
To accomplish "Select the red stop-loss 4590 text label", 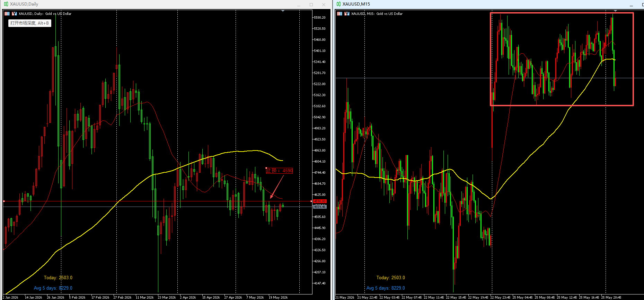I will [279, 171].
